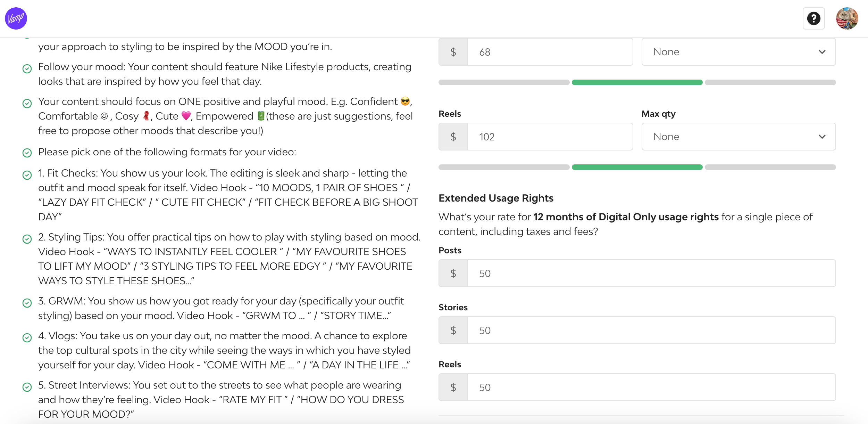Screen dimensions: 868x424
Task: Click check icon beside '1. Fit Checks'
Action: pos(27,175)
